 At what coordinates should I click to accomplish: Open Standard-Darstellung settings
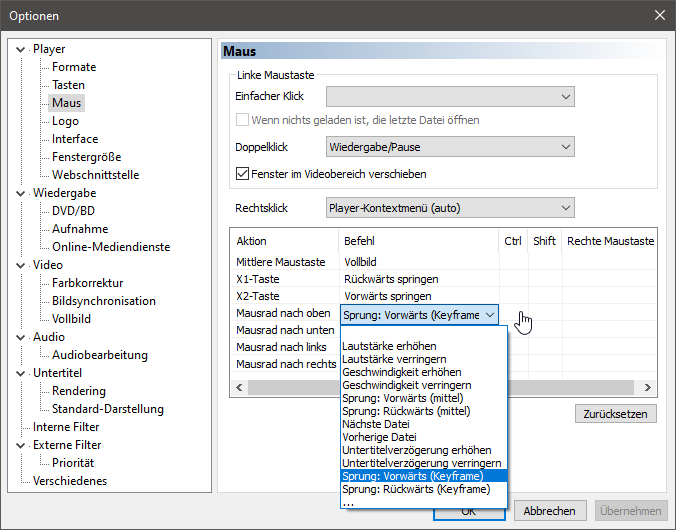pyautogui.click(x=108, y=409)
